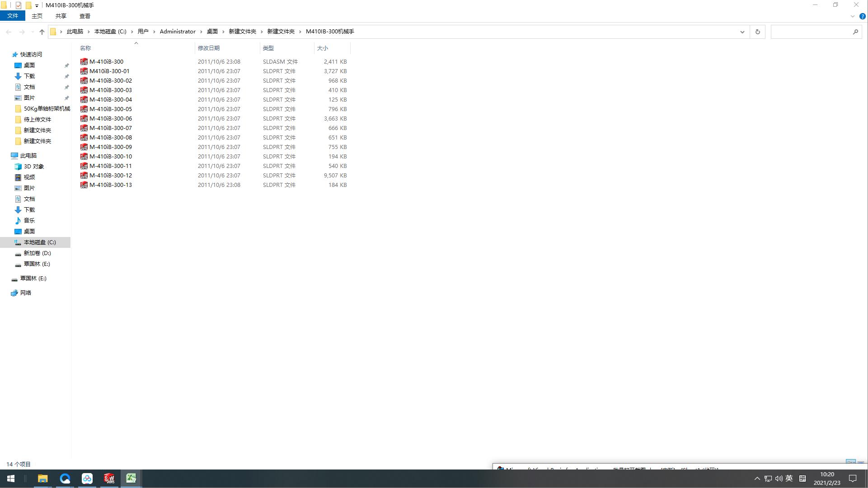Switch to large thumbnails view button
Image resolution: width=868 pixels, height=488 pixels.
861,464
